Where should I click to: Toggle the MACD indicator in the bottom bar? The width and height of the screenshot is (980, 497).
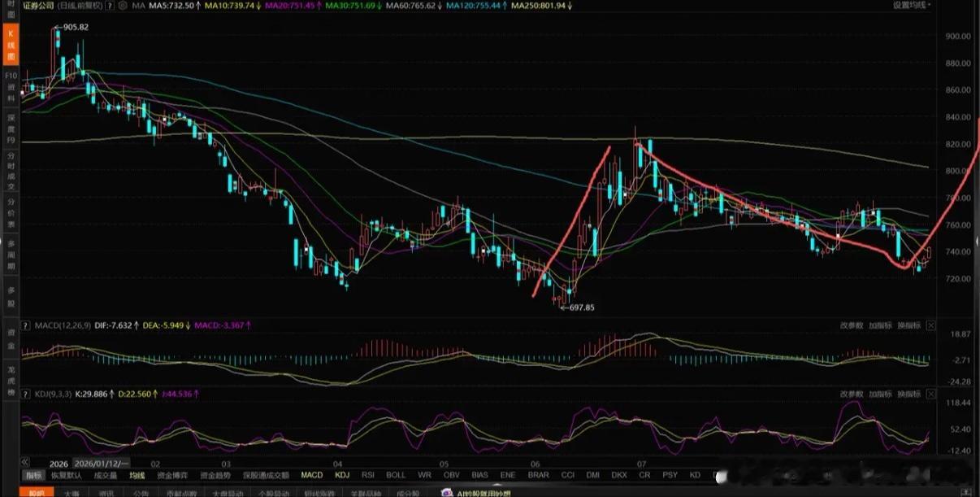[311, 475]
